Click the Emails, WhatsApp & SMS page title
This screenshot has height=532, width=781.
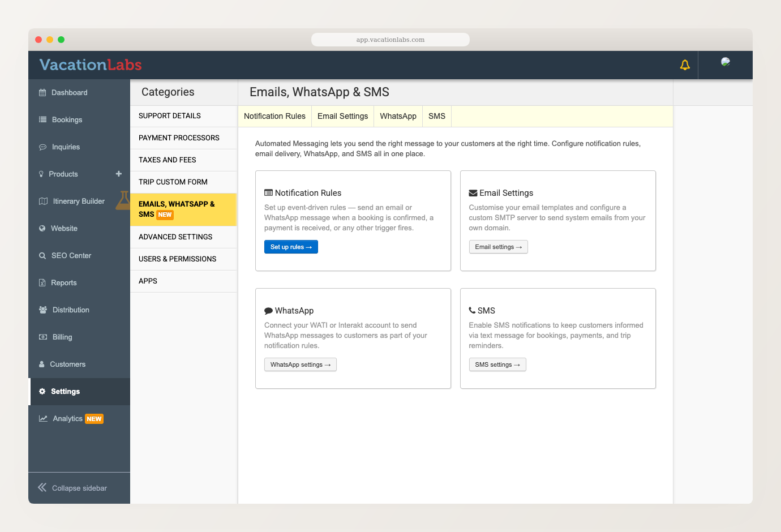(319, 92)
